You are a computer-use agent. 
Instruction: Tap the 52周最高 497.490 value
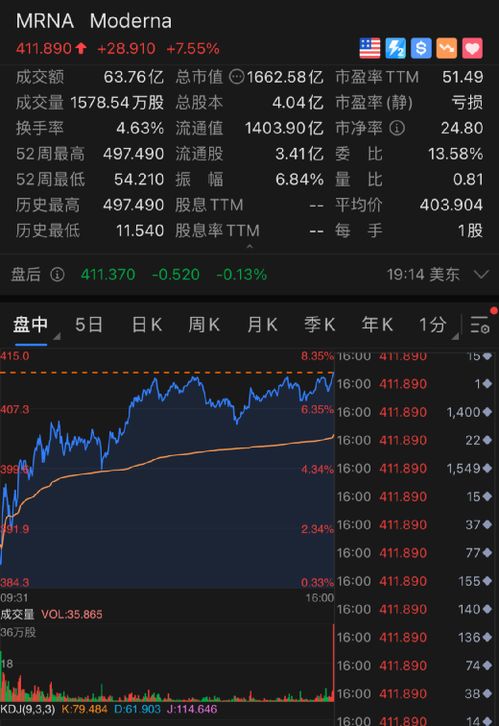click(x=133, y=154)
